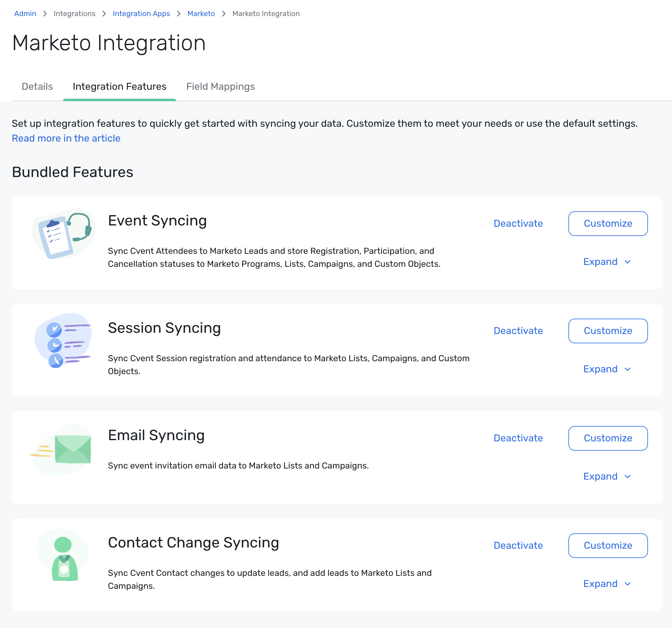Click the Email Syncing envelope illustration
672x628 pixels.
[61, 450]
